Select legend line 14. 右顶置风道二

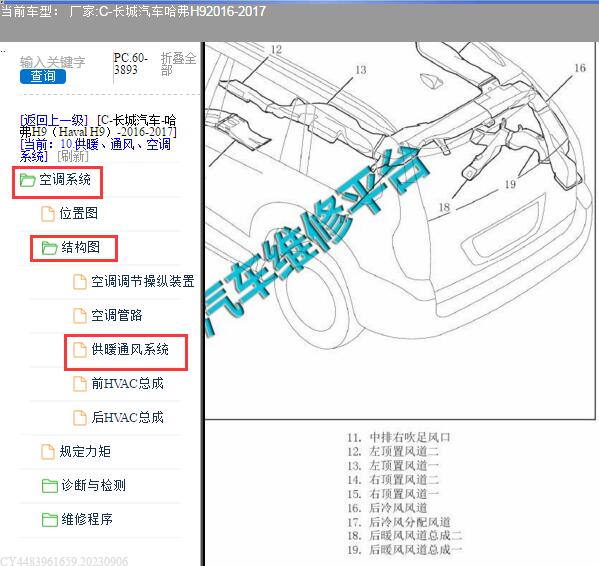click(x=393, y=480)
